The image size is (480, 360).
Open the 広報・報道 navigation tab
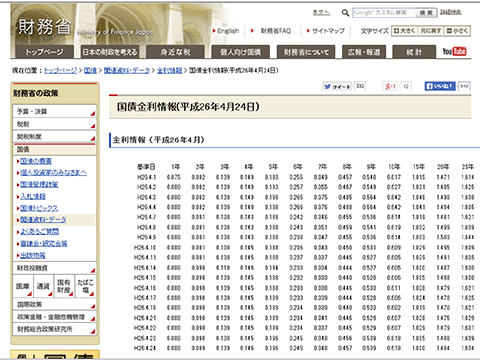(364, 52)
